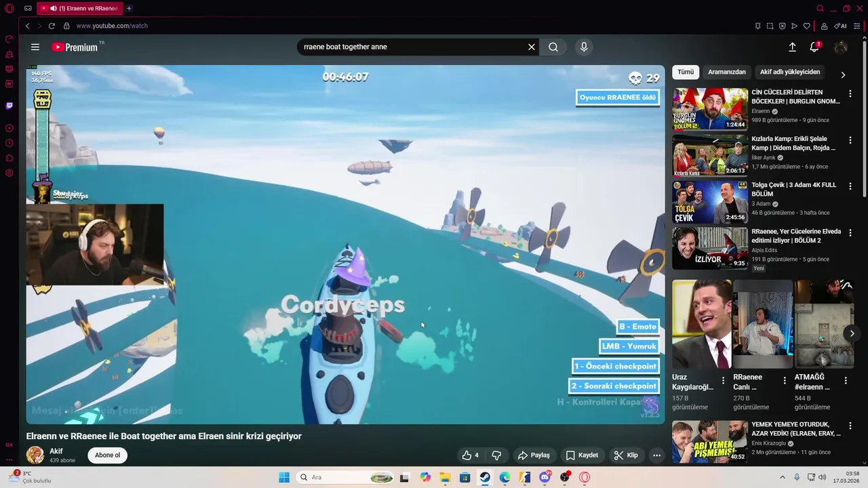
Task: Open the account avatar menu
Action: (x=841, y=47)
